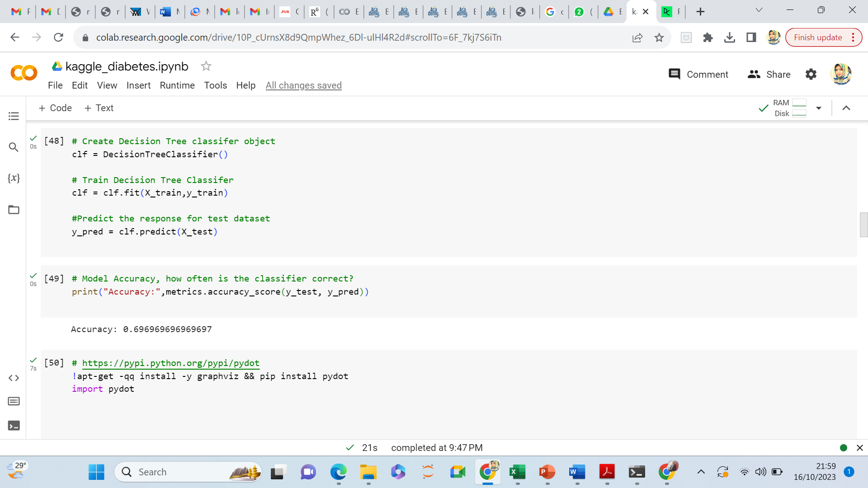This screenshot has width=868, height=488.
Task: Open the Insert menu
Action: click(138, 85)
